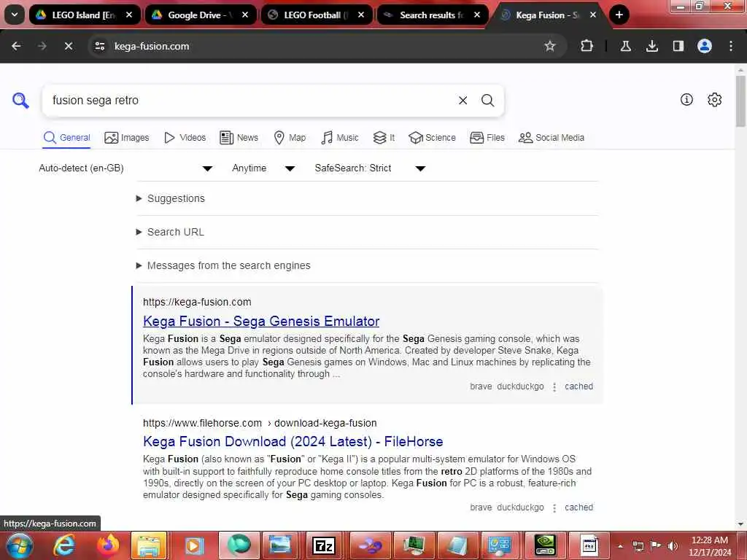Expand the Search URL section
The image size is (747, 560).
[171, 232]
